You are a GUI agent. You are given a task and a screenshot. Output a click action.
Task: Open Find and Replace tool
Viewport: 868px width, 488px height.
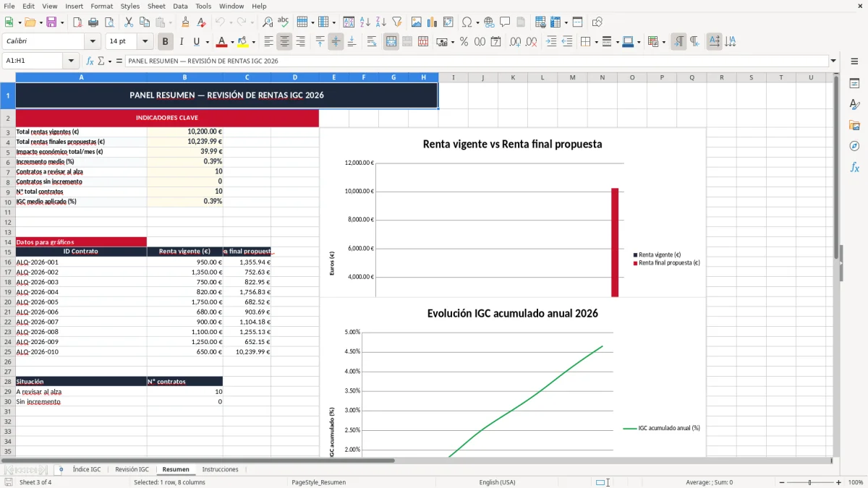[x=268, y=22]
